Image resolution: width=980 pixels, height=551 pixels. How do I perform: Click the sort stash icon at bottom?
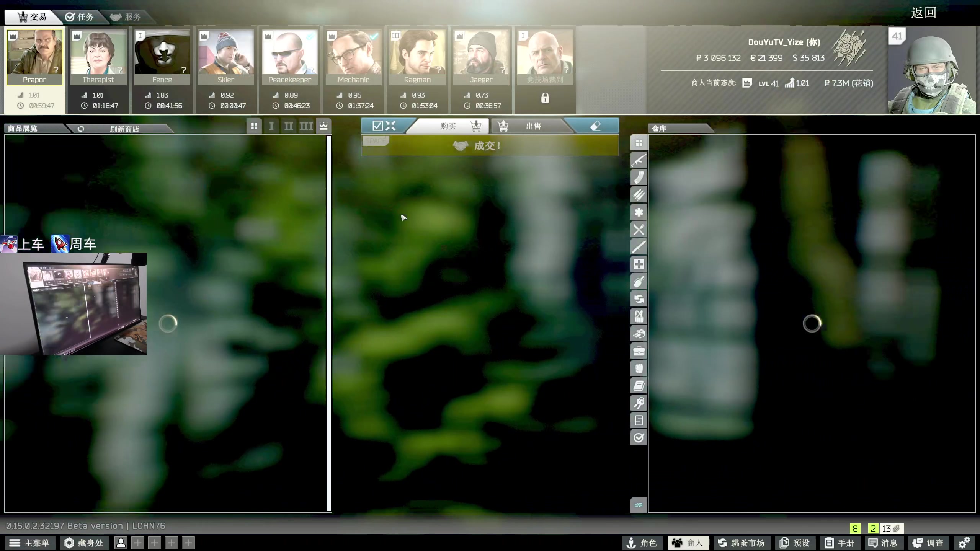639,505
